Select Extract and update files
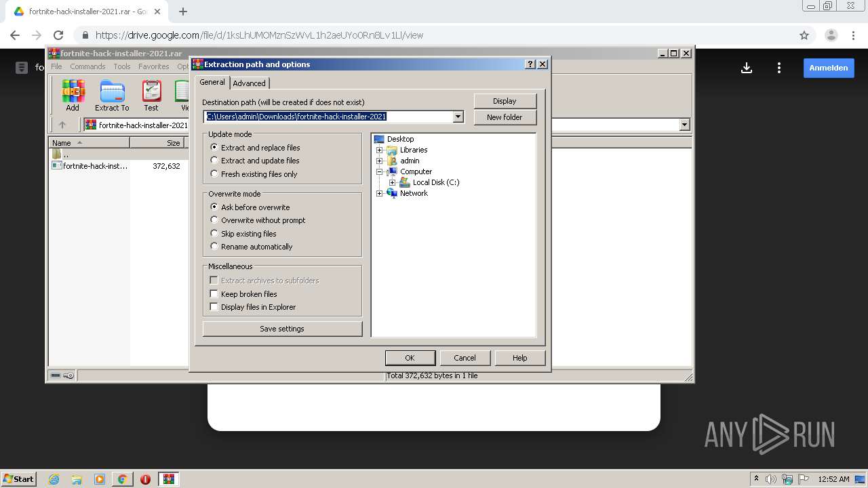Screen dimensions: 868x488 coord(214,161)
